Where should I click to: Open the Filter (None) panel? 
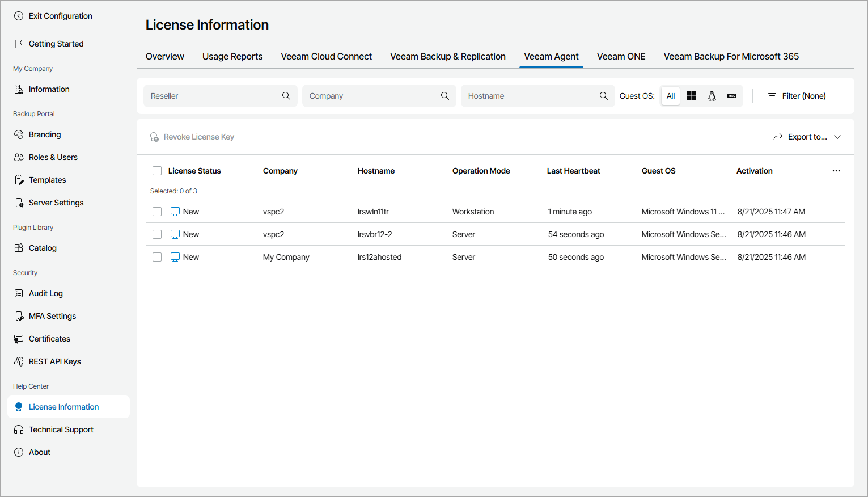tap(797, 95)
